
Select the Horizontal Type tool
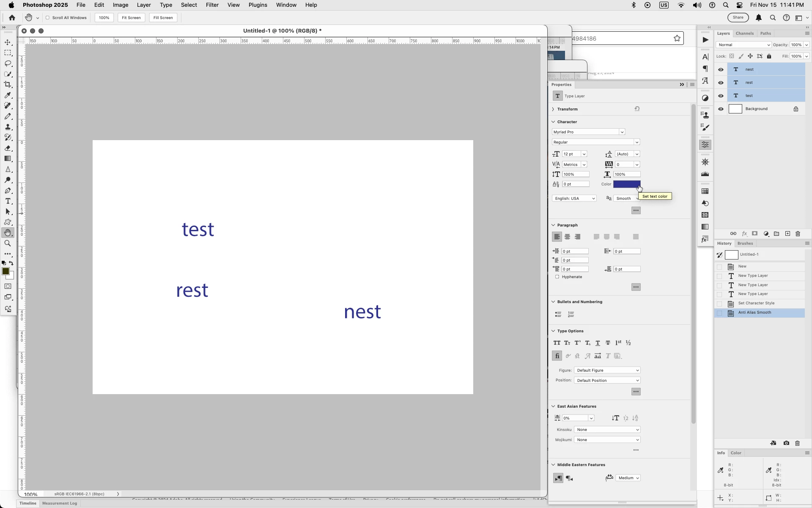(8, 201)
